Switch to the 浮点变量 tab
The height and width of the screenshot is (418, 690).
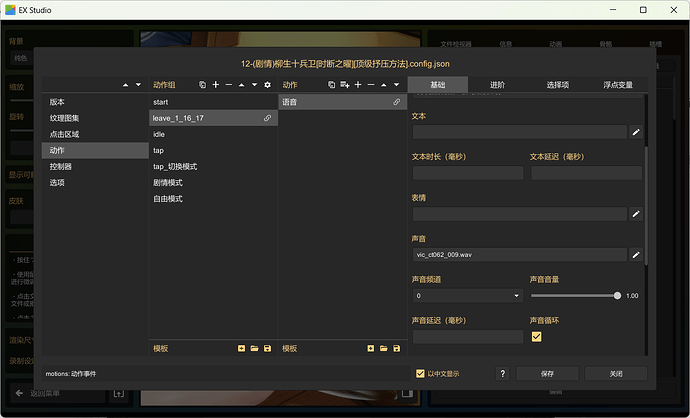pyautogui.click(x=618, y=85)
